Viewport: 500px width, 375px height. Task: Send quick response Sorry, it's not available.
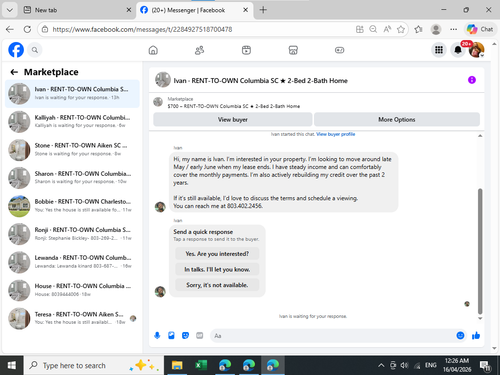[217, 285]
